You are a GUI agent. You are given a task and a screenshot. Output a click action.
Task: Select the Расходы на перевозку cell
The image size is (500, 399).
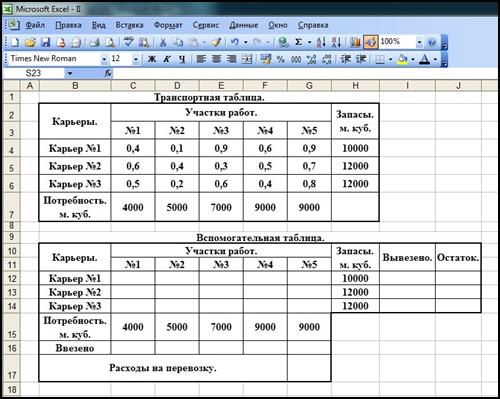(x=163, y=368)
